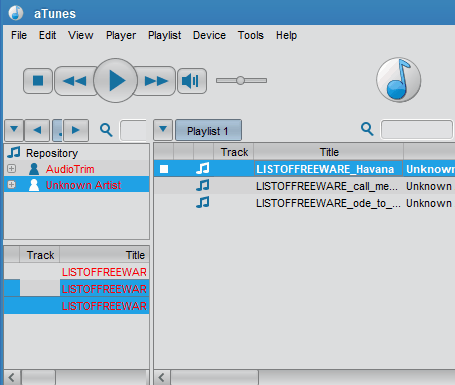The width and height of the screenshot is (455, 385).
Task: Select first LISTOFFREEWAR navigator table row
Action: coord(76,272)
